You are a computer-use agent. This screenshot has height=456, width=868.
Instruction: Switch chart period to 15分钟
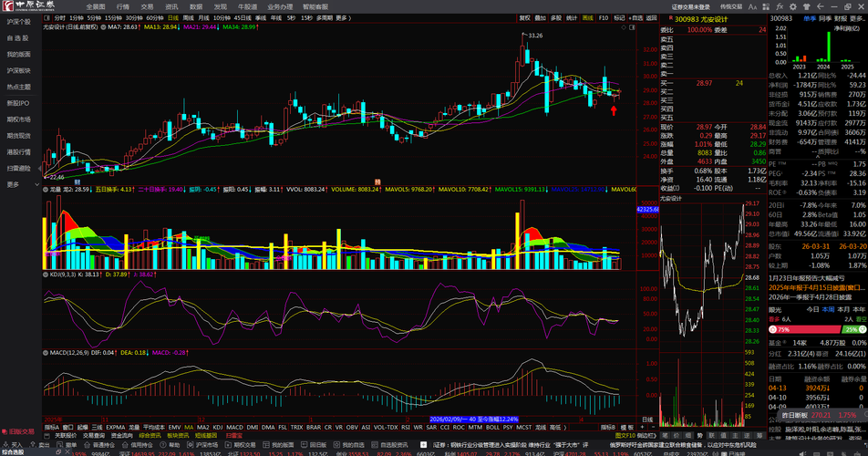[113, 18]
